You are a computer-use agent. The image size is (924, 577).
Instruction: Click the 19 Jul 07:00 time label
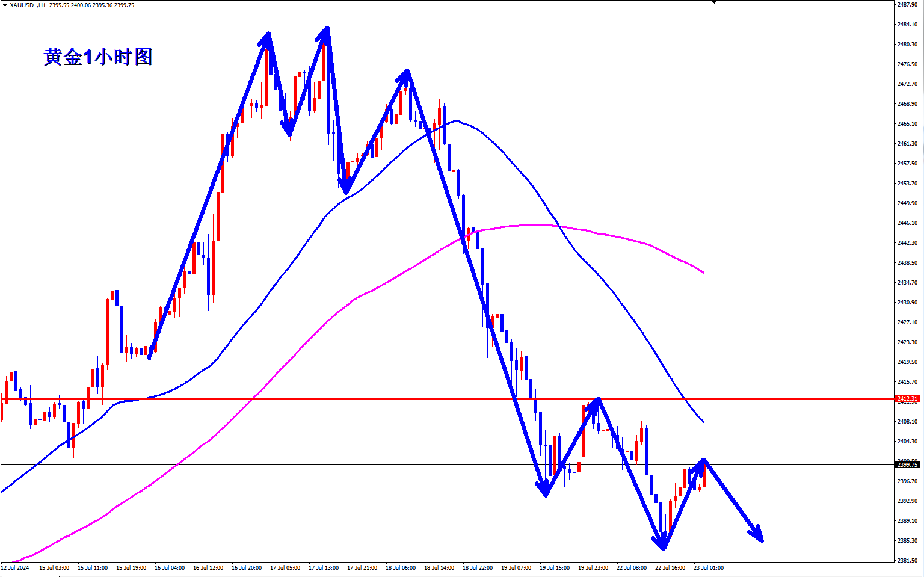(x=516, y=568)
